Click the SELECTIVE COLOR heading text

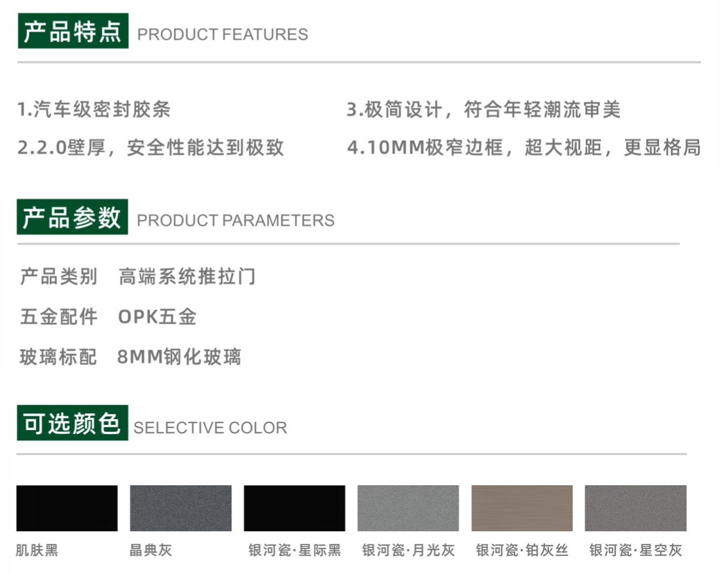point(210,428)
